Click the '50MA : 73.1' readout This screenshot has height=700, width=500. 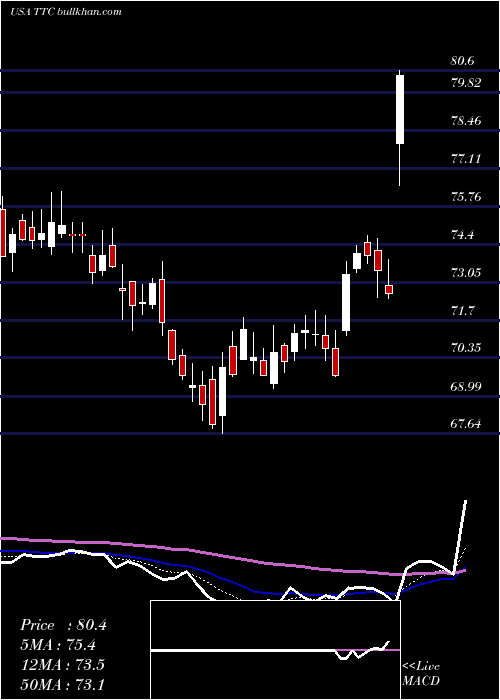(62, 684)
